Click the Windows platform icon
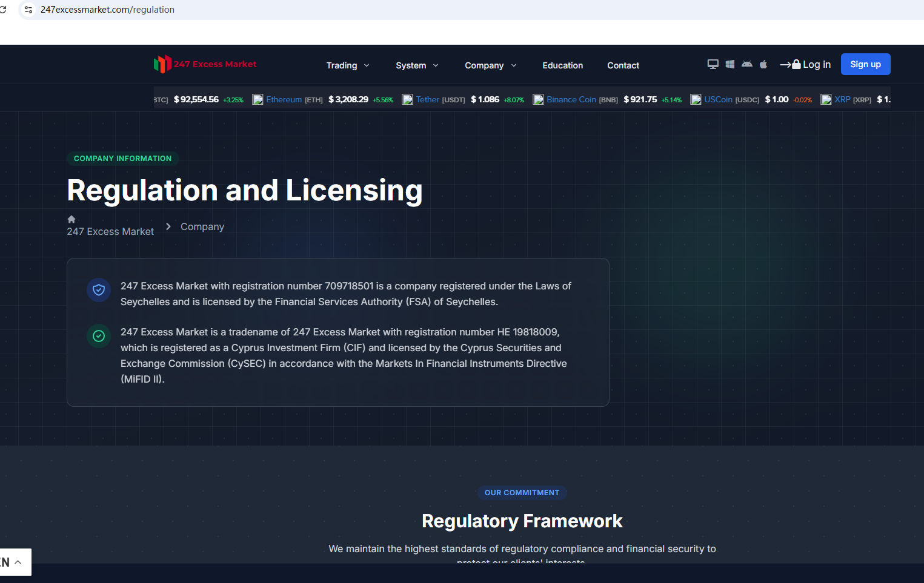This screenshot has height=583, width=924. click(x=730, y=64)
